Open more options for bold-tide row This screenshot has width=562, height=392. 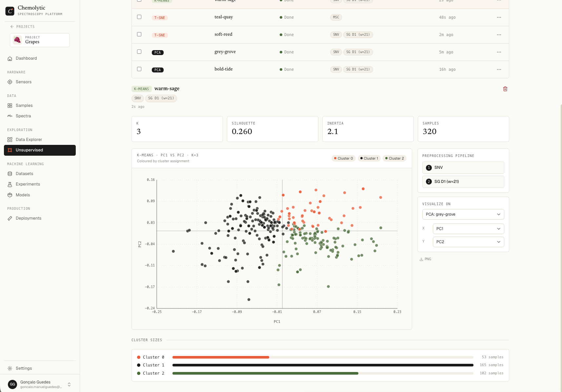point(499,69)
